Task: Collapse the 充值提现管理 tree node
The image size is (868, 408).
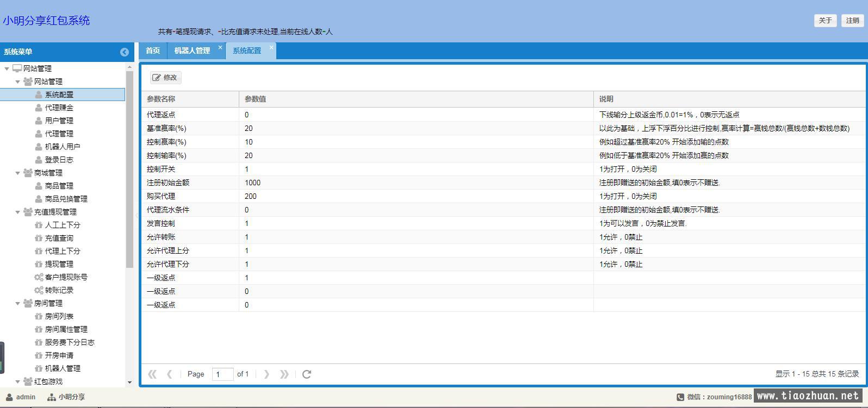Action: point(17,212)
